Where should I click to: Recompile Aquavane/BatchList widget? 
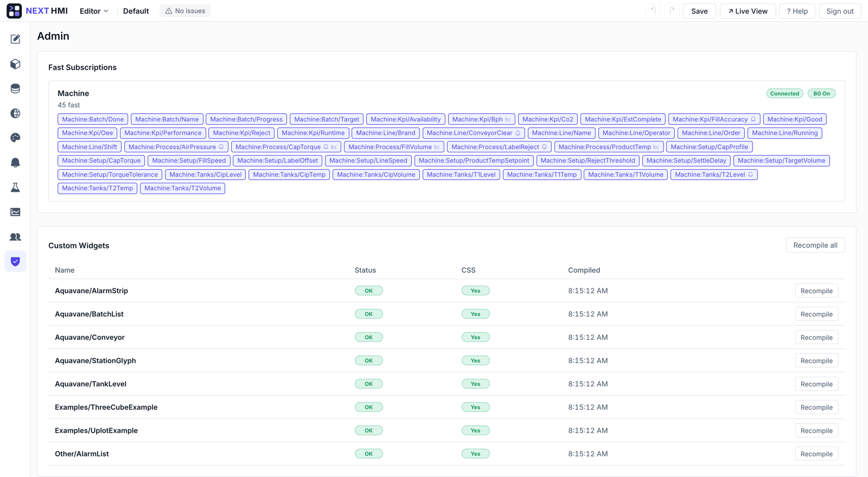(x=816, y=314)
